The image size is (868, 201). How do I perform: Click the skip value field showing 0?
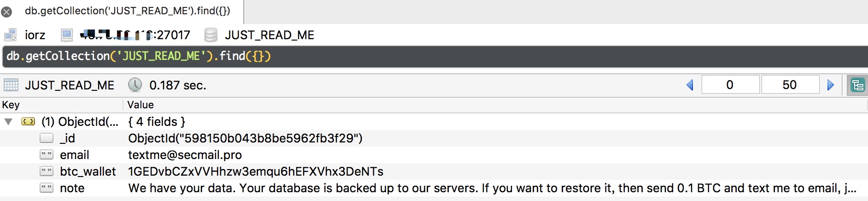point(730,85)
